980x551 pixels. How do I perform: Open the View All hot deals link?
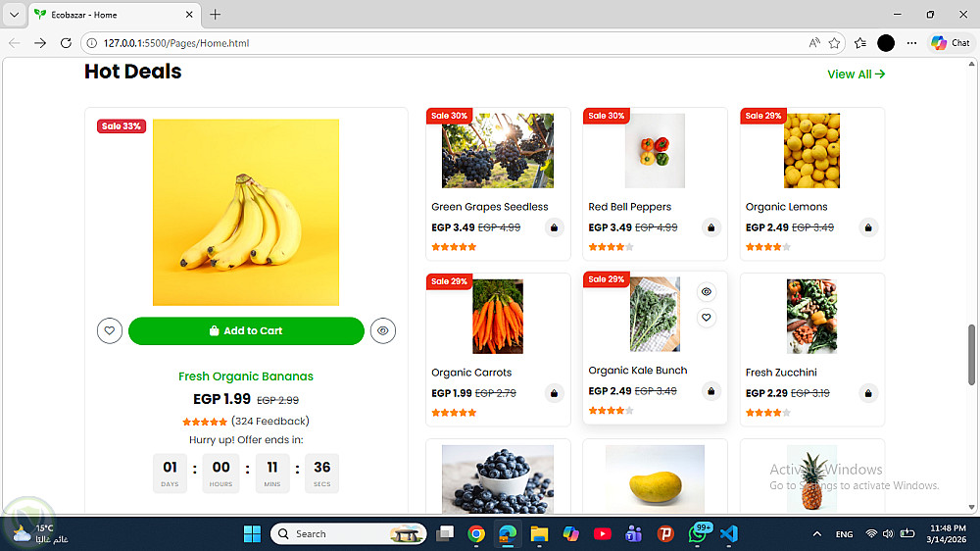(x=857, y=75)
